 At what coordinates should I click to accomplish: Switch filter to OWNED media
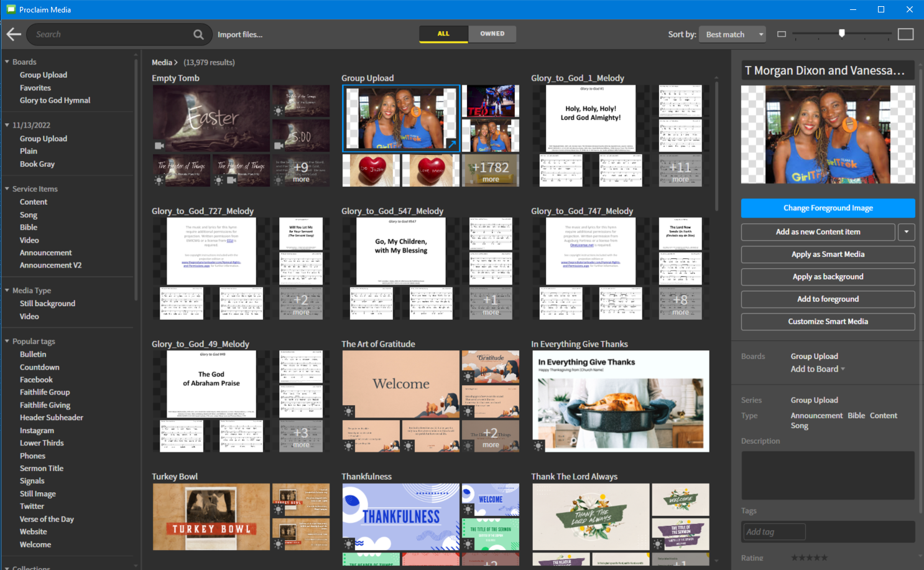492,34
